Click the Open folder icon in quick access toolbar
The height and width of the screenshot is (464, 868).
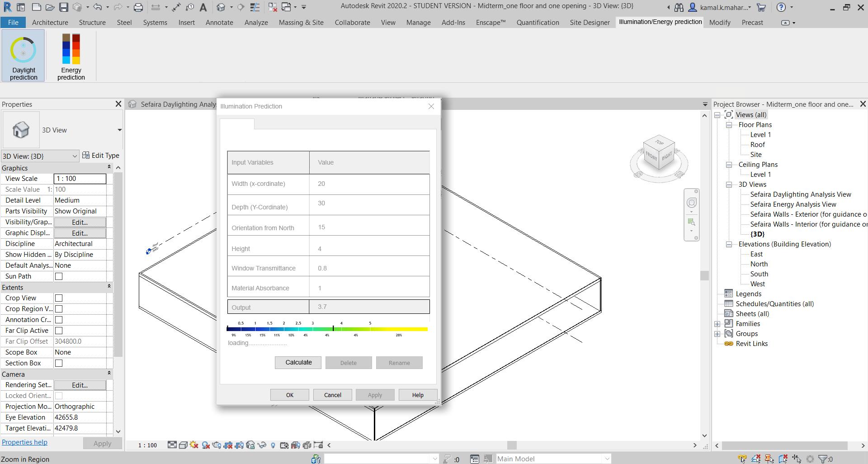50,7
